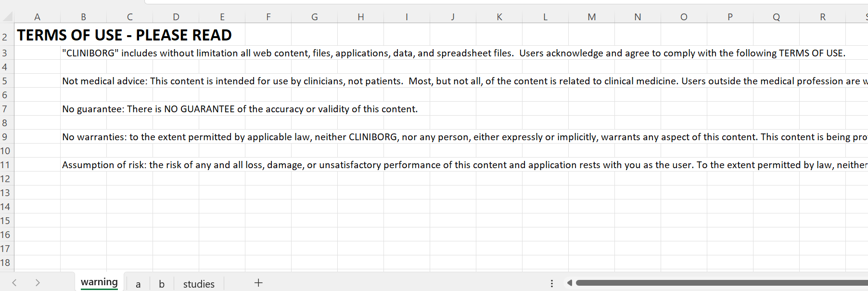Click horizontal scrollbar left arrow

click(569, 283)
